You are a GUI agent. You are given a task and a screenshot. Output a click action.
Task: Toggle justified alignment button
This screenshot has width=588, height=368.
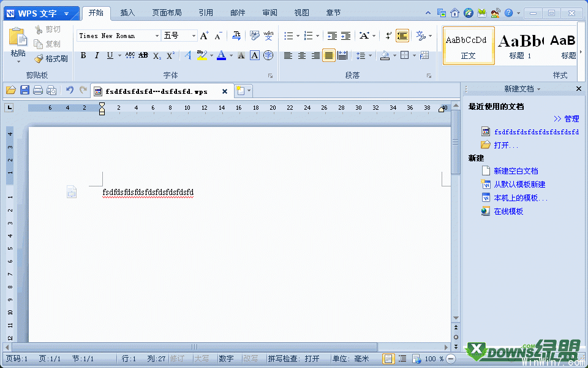click(329, 56)
